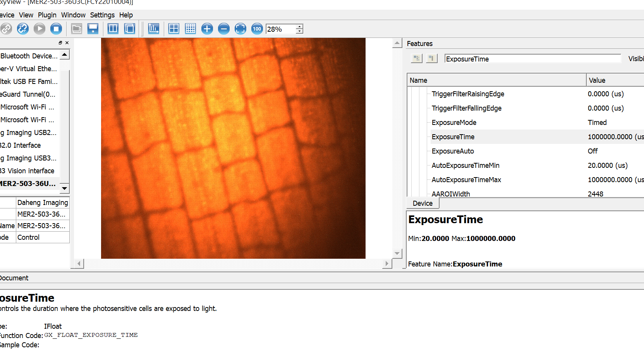The height and width of the screenshot is (350, 644).
Task: Click the ExposureTime search field
Action: pyautogui.click(x=532, y=59)
